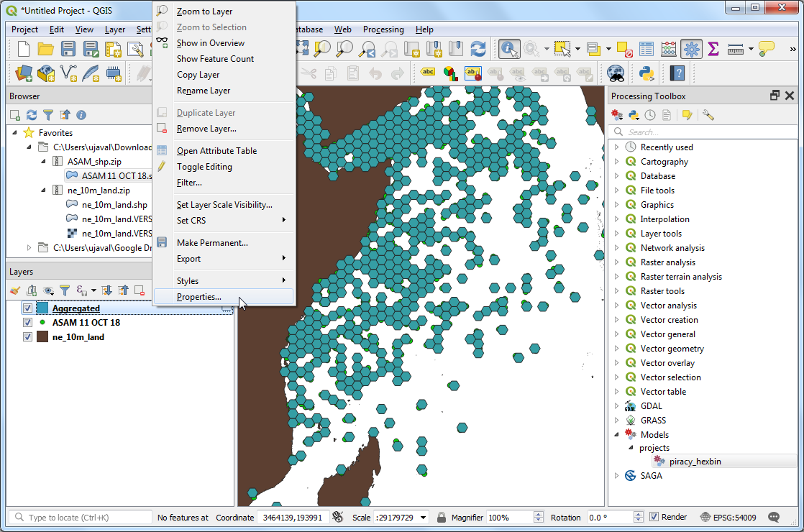Open the Scale dropdown in status bar
The height and width of the screenshot is (532, 804).
(423, 518)
